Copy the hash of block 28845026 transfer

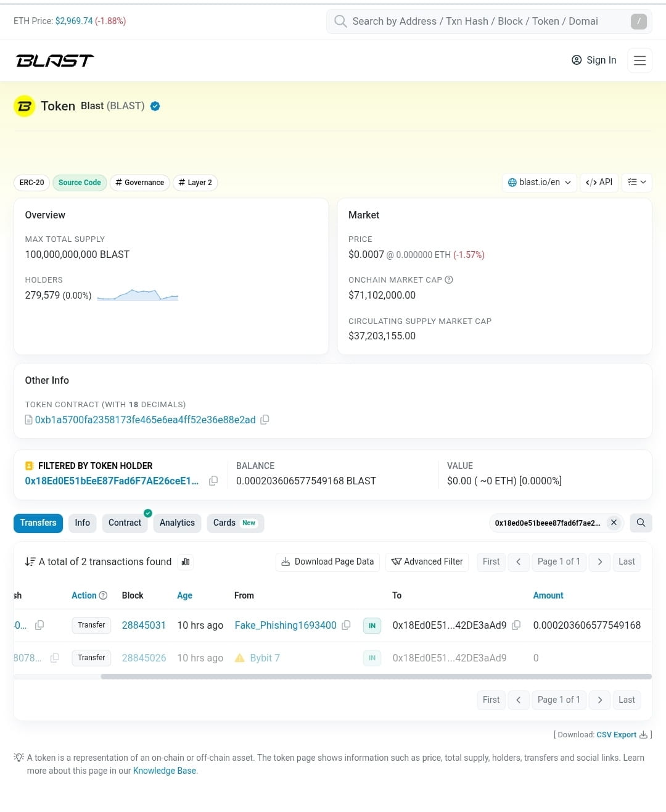54,658
